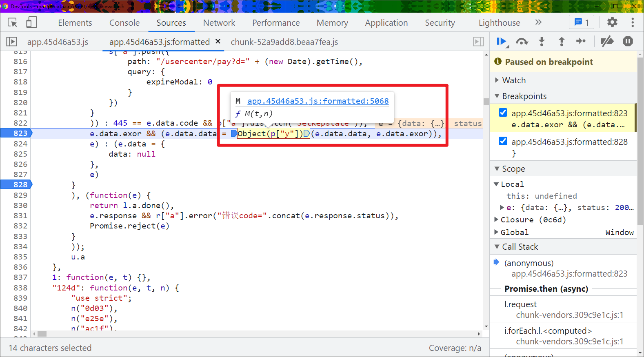644x357 pixels.
Task: Expand the Closure (0c6d) scope
Action: (x=497, y=220)
